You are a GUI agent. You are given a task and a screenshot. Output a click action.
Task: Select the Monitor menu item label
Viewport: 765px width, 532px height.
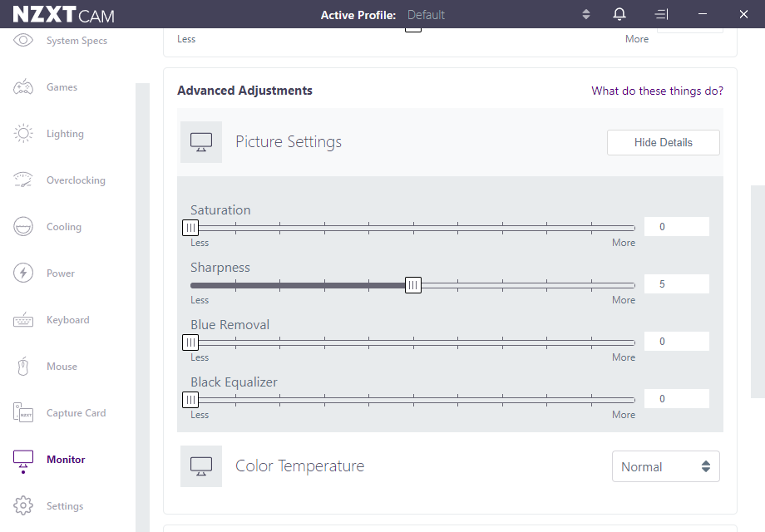click(66, 460)
